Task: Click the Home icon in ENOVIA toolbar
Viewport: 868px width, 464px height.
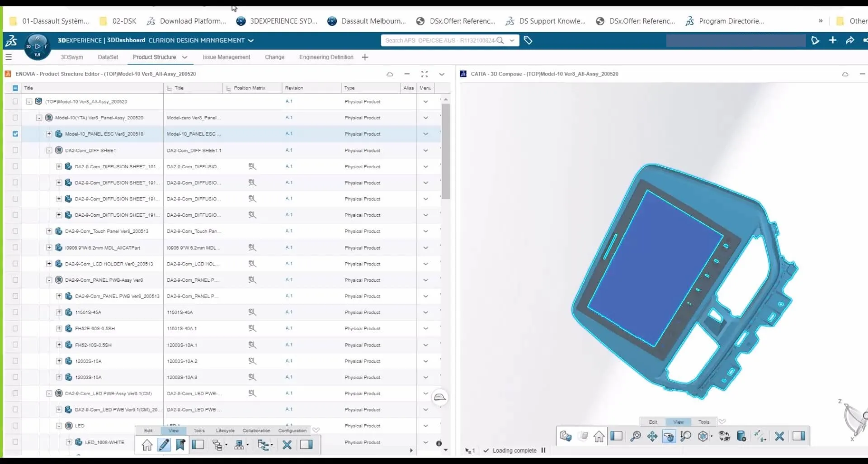Action: (147, 445)
